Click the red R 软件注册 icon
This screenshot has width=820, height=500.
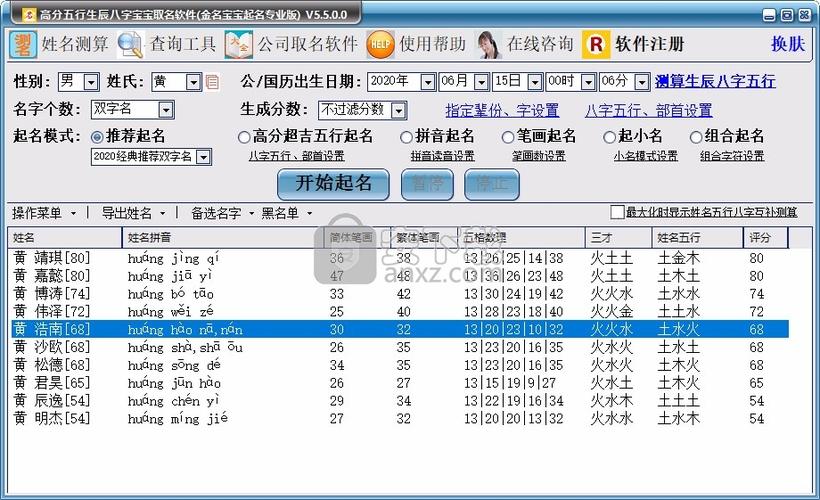pos(596,44)
